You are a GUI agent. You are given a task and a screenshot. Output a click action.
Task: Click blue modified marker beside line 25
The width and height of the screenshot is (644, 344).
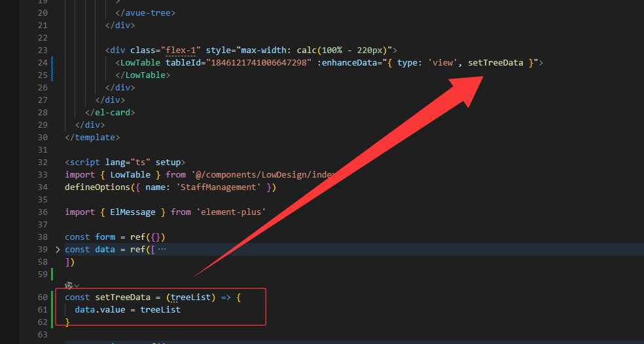pyautogui.click(x=52, y=75)
